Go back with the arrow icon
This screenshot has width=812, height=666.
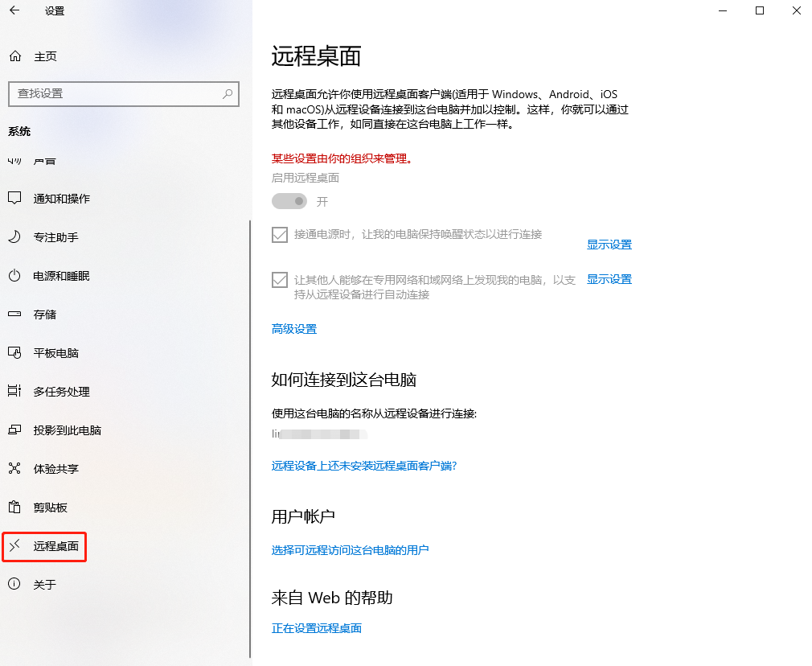coord(14,10)
